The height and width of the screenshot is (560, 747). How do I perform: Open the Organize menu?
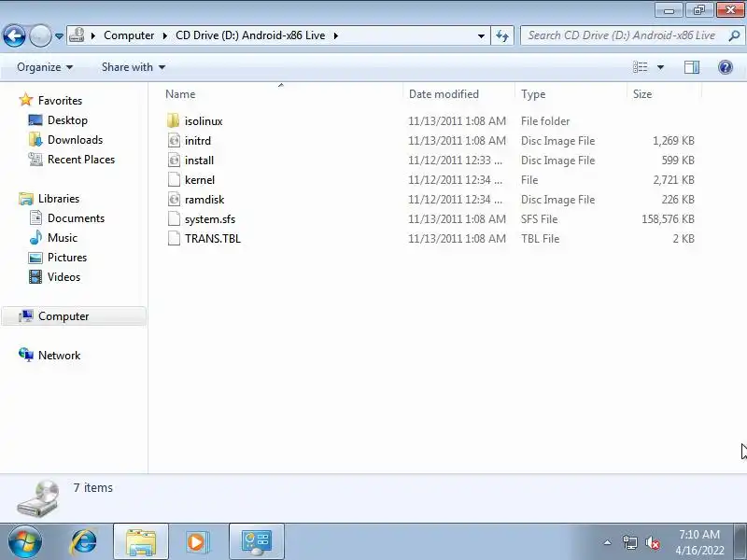pos(45,67)
